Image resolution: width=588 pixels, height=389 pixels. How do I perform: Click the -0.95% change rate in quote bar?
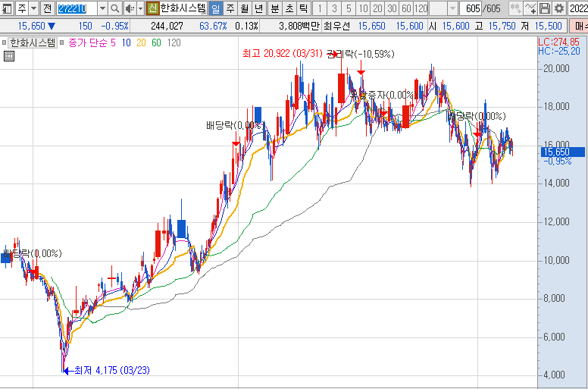114,26
